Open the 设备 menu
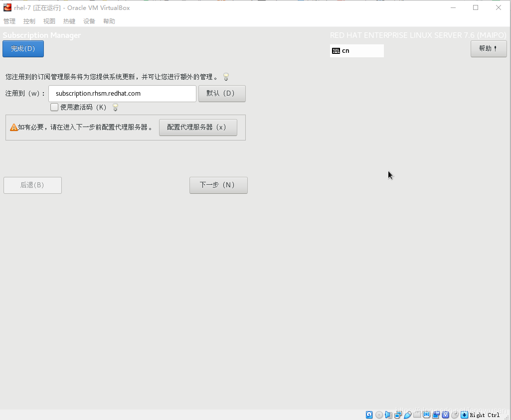This screenshot has height=420, width=511. (89, 21)
